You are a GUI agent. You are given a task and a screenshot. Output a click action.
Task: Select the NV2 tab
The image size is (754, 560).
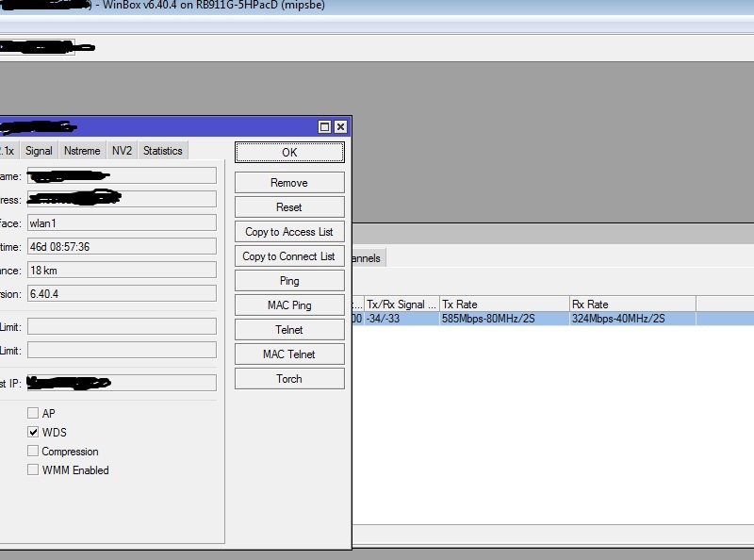[x=123, y=151]
